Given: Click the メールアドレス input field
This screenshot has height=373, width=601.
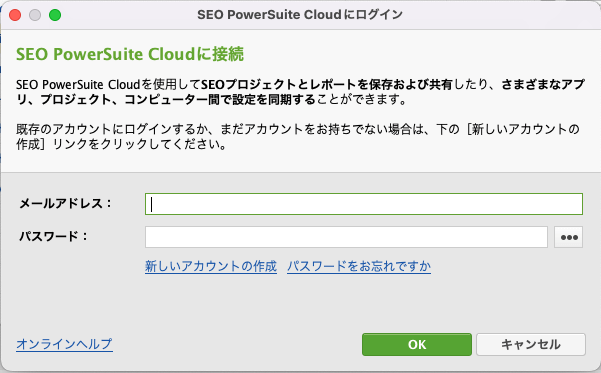Looking at the screenshot, I should (x=364, y=204).
